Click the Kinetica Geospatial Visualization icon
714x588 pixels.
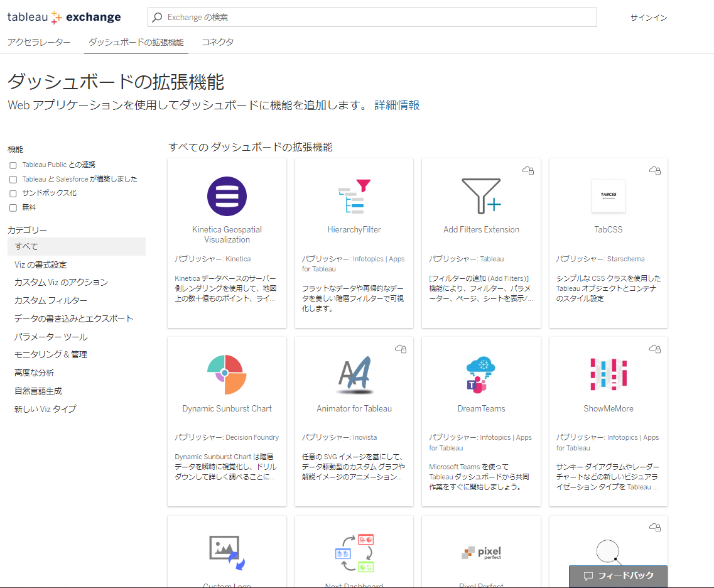[227, 196]
